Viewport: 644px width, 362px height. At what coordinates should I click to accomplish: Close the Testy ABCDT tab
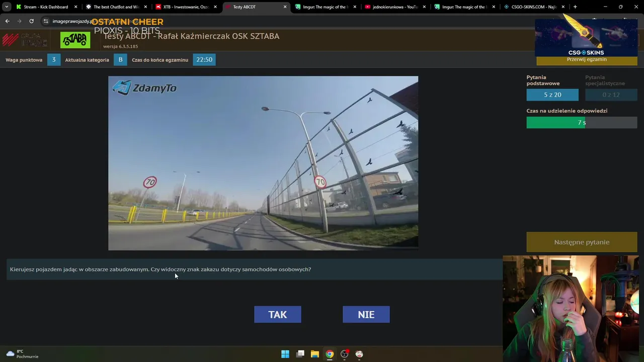click(285, 7)
